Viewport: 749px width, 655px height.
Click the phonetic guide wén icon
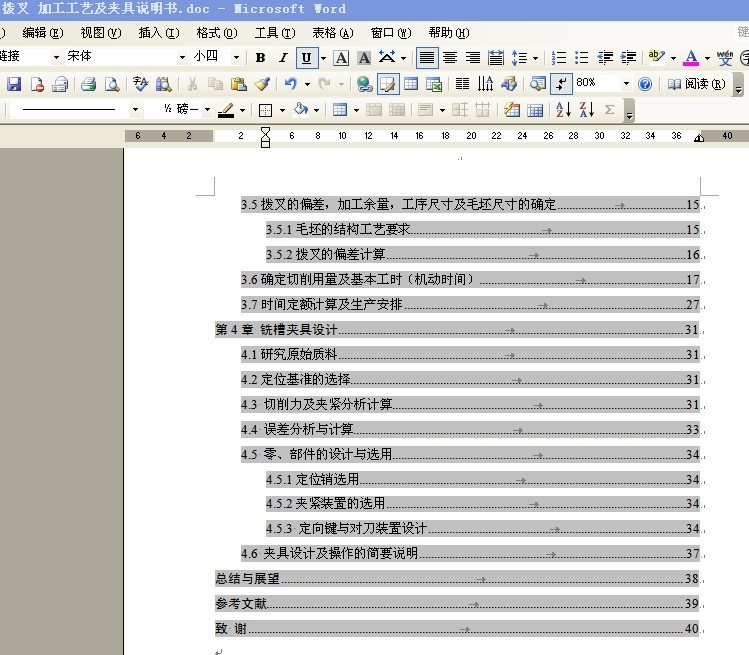(x=725, y=58)
